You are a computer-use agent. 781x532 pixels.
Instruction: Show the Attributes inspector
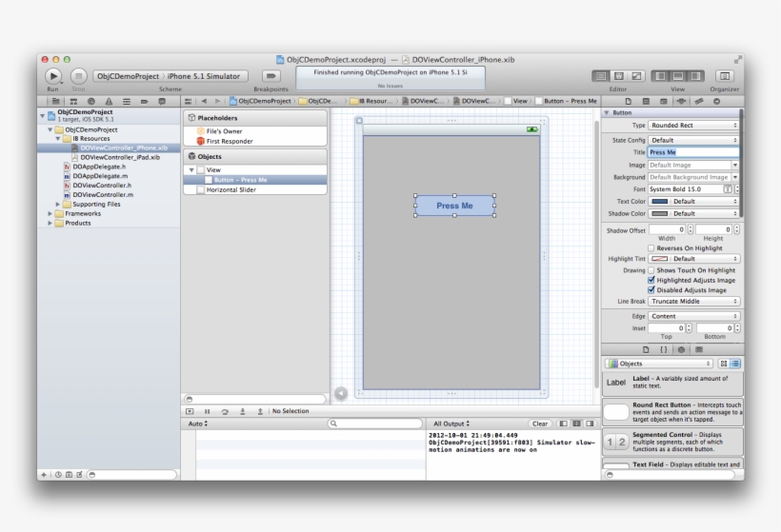(x=681, y=102)
